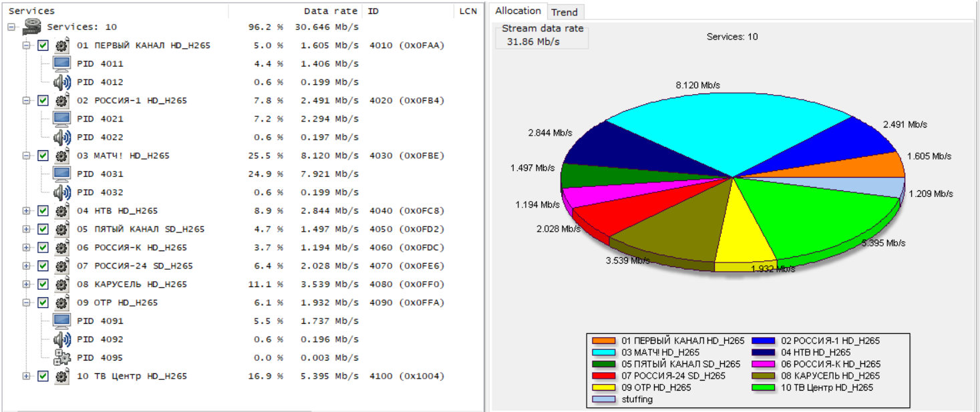Expand the 05 ПЯТЫЙ КАНАЛ SD_H265 node

26,229
